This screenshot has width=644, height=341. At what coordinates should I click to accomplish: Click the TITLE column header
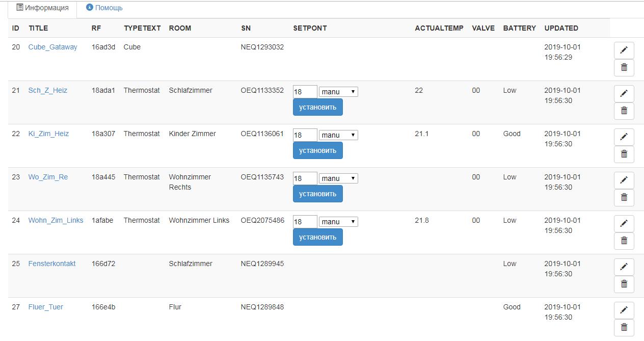tap(38, 28)
